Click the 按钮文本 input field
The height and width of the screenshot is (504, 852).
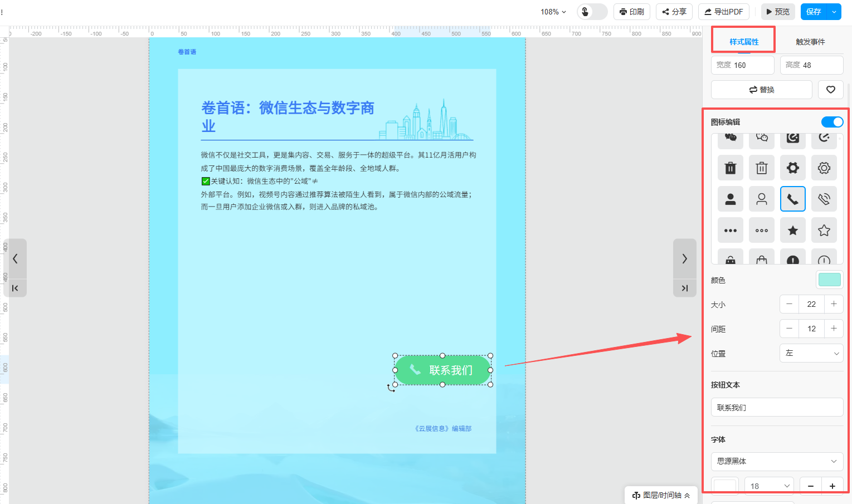(x=777, y=408)
